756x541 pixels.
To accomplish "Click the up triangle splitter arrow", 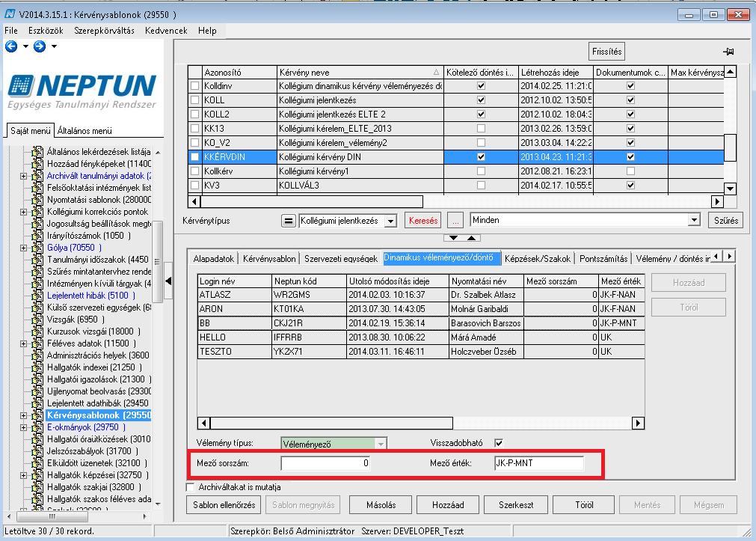I will point(472,237).
